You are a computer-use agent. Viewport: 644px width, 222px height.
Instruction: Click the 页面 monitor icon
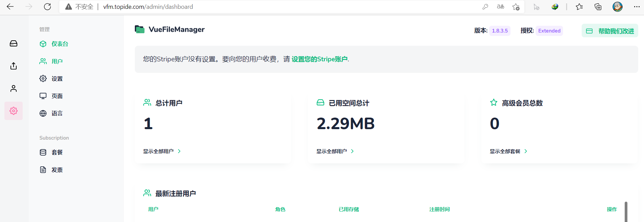tap(43, 96)
